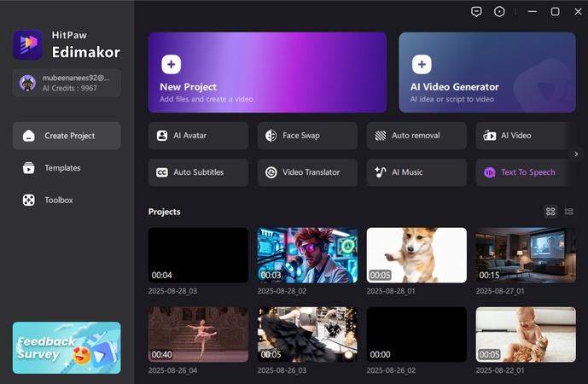Click the project name 2025-08-28_02

(282, 291)
